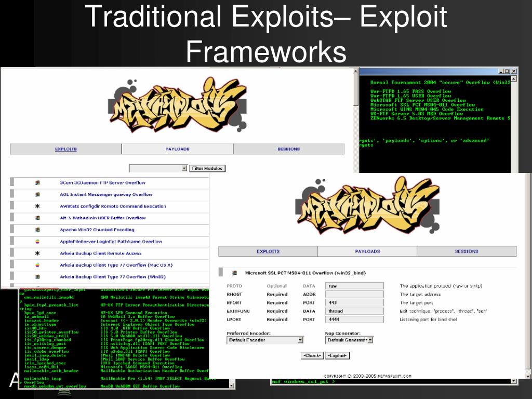Click the Windows icon beside Microsoft SSL PCT MS04-011 Overflow
Viewport: 532px width, 399px height.
234,273
